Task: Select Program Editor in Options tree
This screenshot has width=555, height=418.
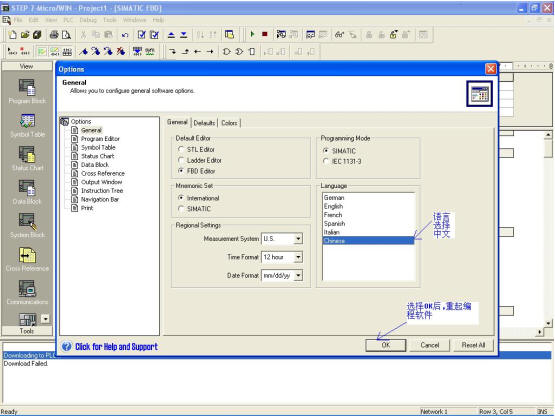Action: [100, 139]
